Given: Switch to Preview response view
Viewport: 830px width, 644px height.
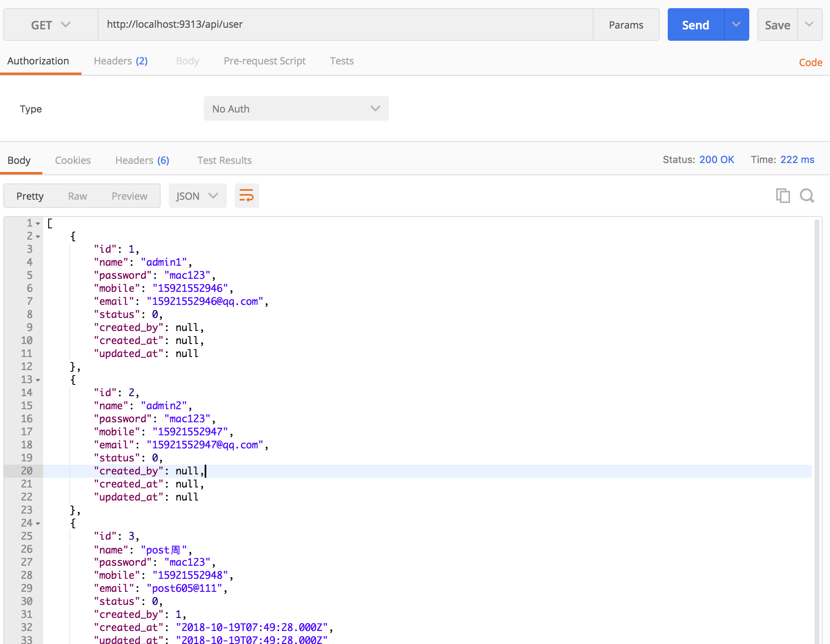Looking at the screenshot, I should [x=129, y=196].
